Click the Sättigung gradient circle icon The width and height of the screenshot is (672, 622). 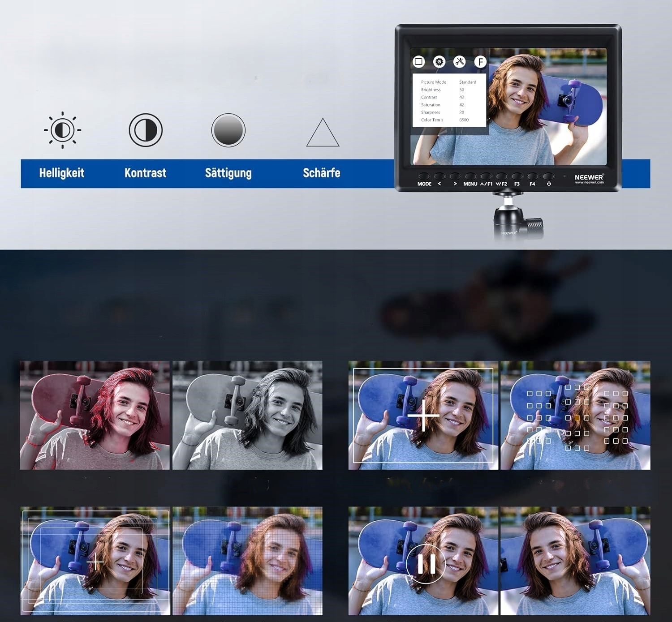tap(228, 130)
